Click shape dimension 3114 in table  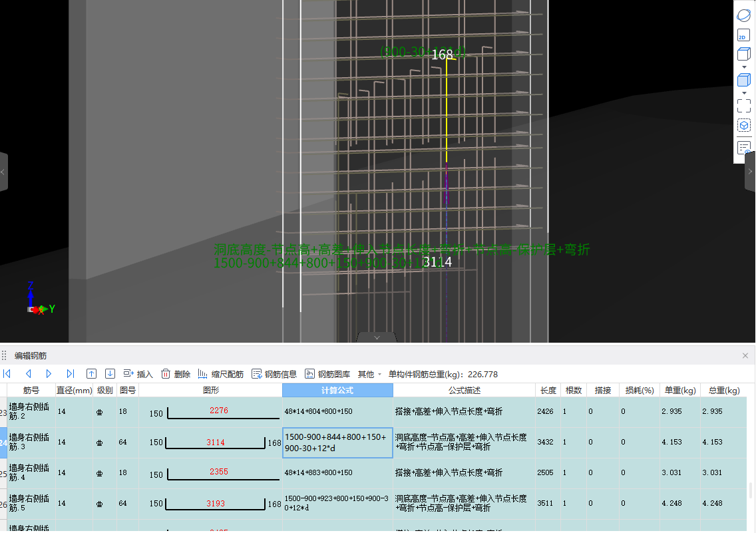216,443
